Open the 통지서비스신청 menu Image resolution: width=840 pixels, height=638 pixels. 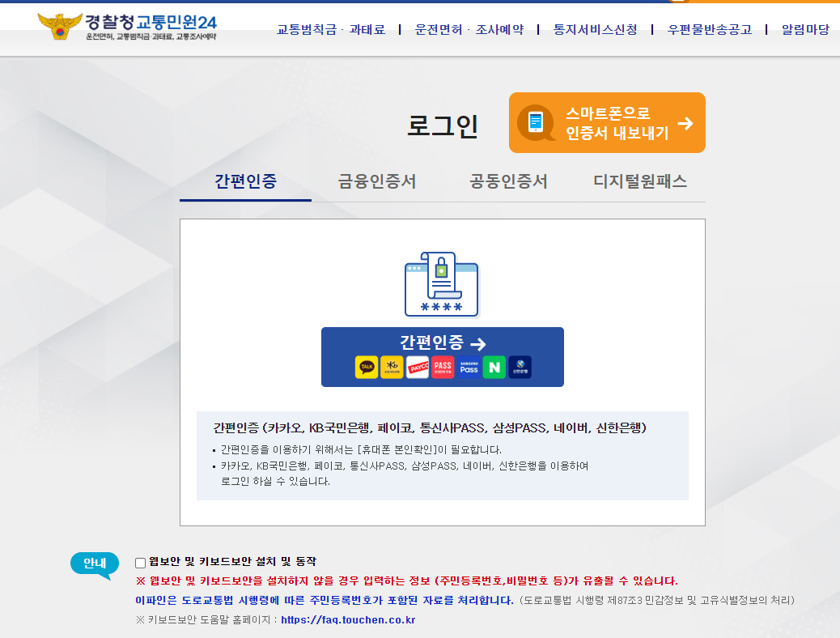595,29
